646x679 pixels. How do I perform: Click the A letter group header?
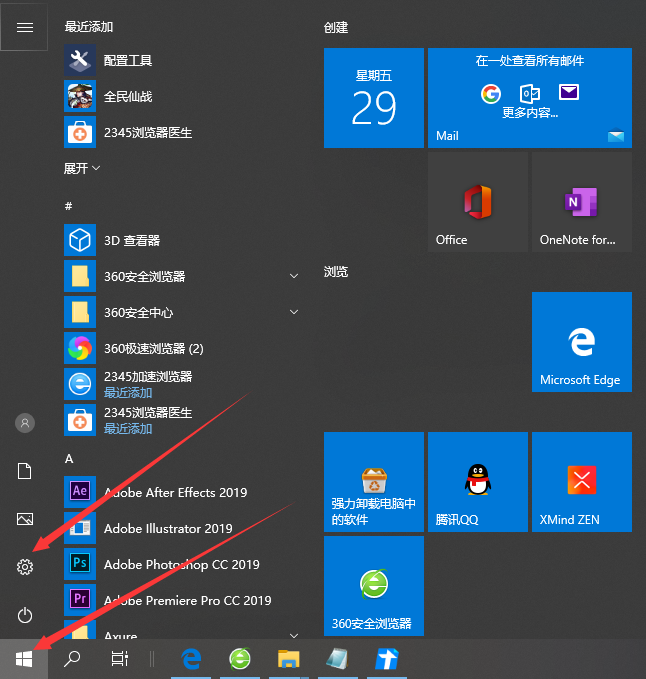pos(69,459)
